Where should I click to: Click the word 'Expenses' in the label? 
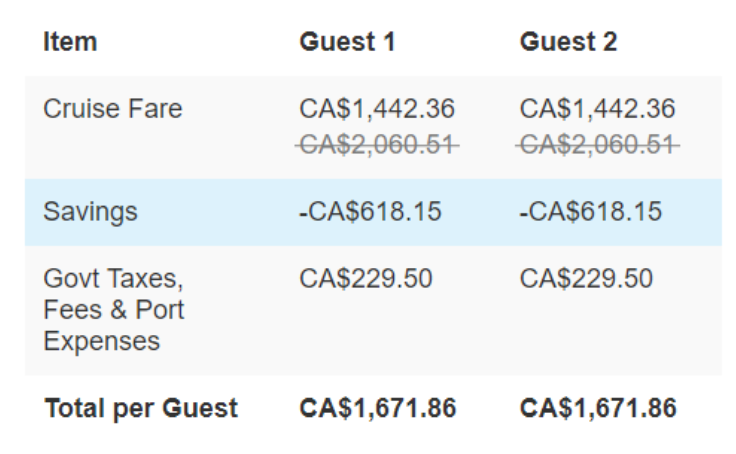tap(101, 341)
